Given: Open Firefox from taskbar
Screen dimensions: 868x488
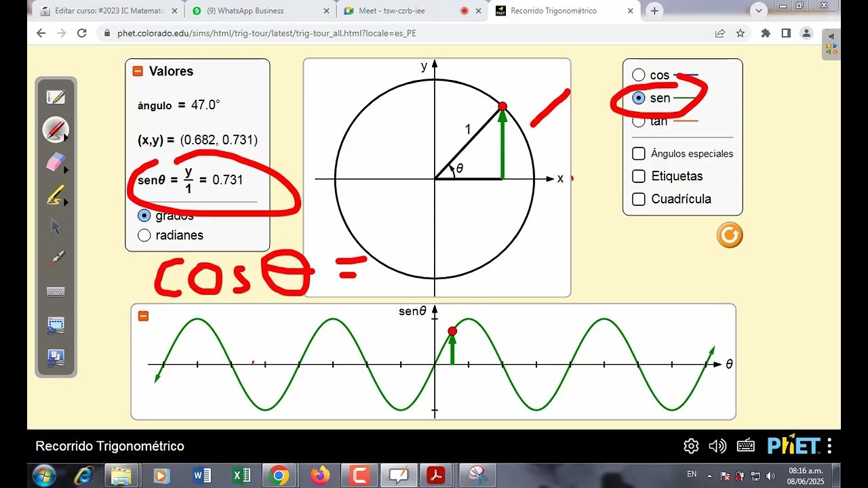Looking at the screenshot, I should click(x=319, y=476).
